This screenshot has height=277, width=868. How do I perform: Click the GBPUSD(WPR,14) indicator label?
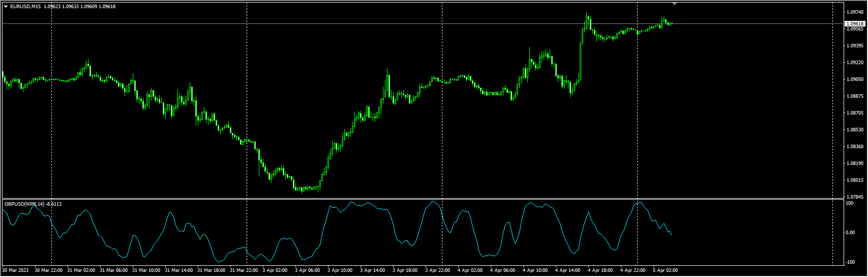(x=24, y=204)
